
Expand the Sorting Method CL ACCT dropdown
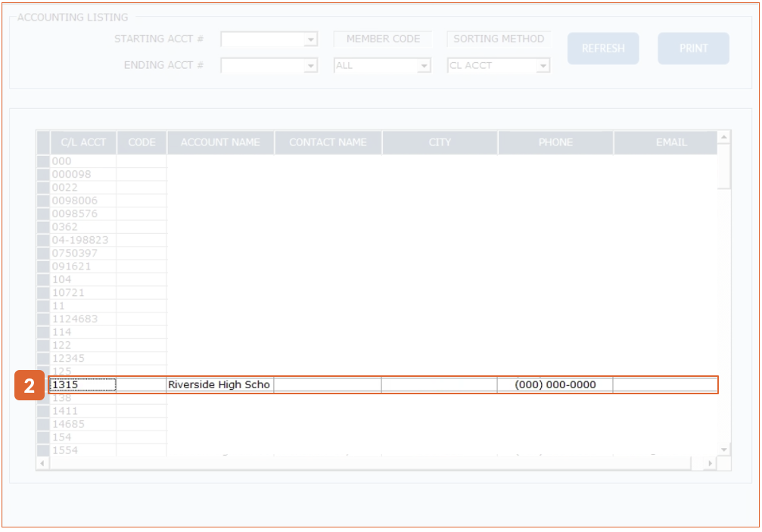point(543,66)
